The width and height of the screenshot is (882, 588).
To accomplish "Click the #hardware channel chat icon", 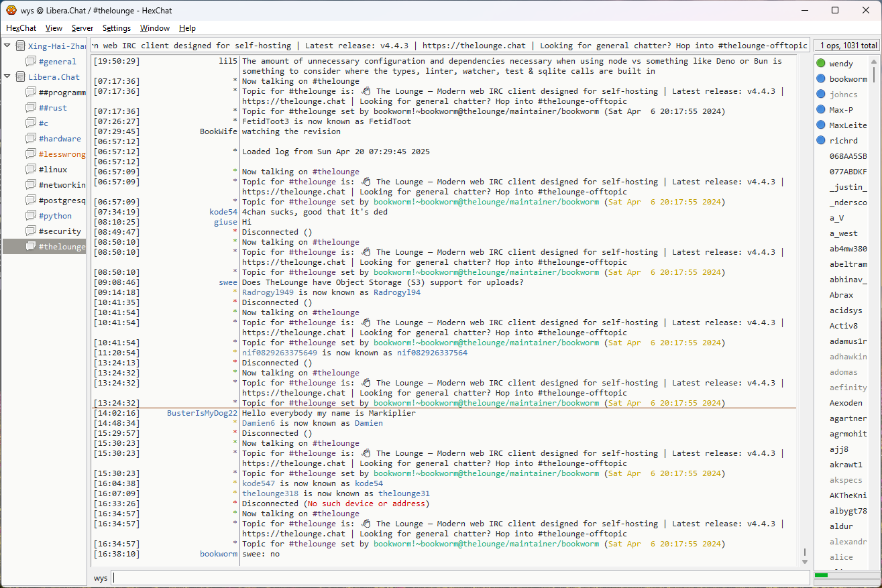I will pyautogui.click(x=31, y=139).
